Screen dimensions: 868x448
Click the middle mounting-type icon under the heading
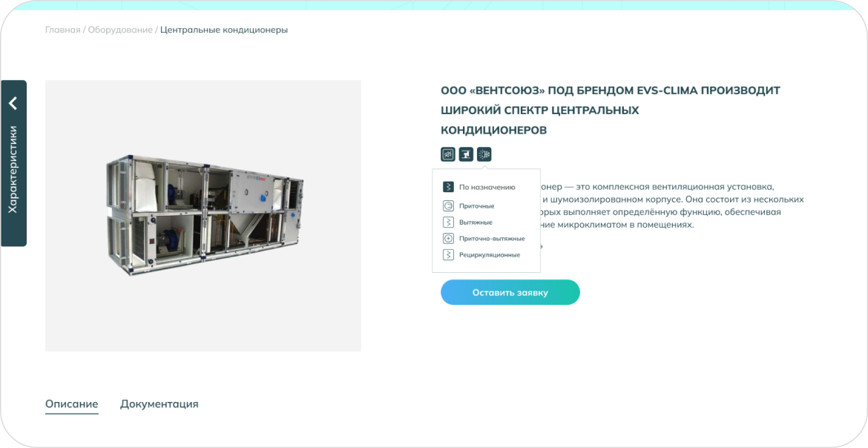[x=466, y=154]
